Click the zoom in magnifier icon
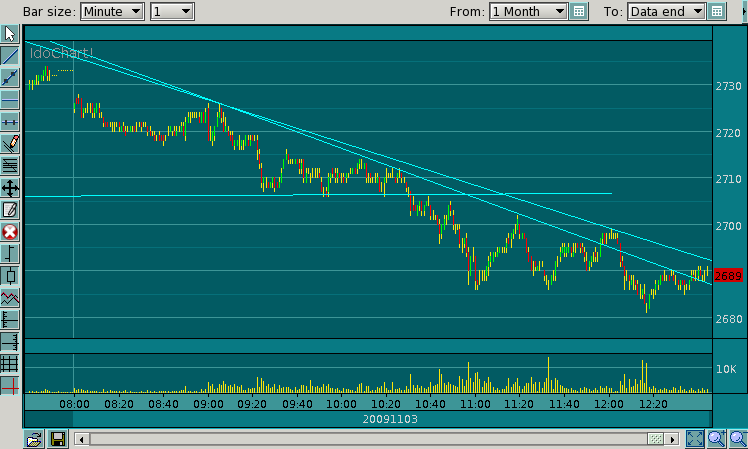748x449 pixels. coord(716,439)
